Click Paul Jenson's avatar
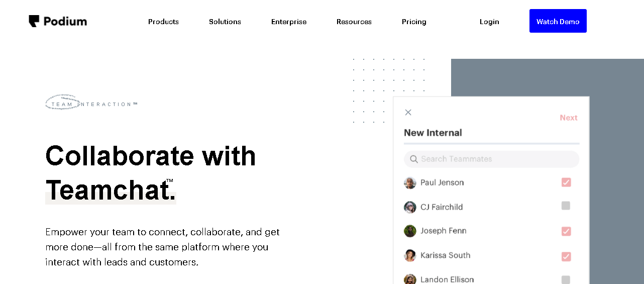Image resolution: width=644 pixels, height=284 pixels. pyautogui.click(x=410, y=183)
